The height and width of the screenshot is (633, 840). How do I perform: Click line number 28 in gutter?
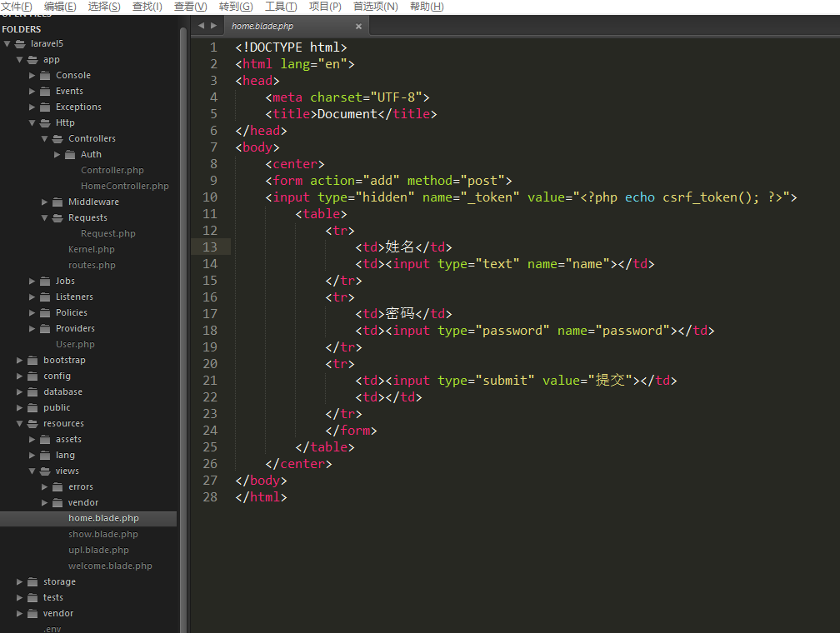pyautogui.click(x=210, y=497)
